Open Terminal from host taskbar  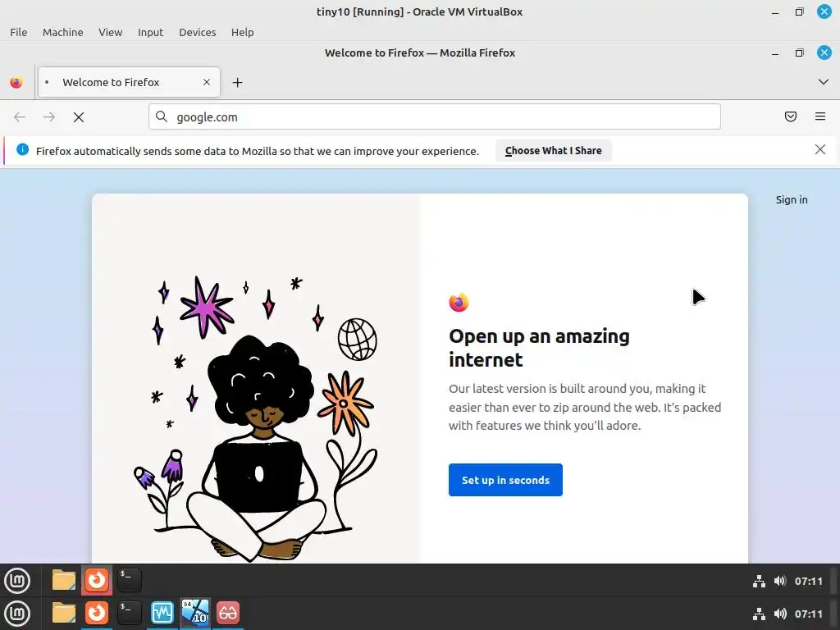point(130,613)
